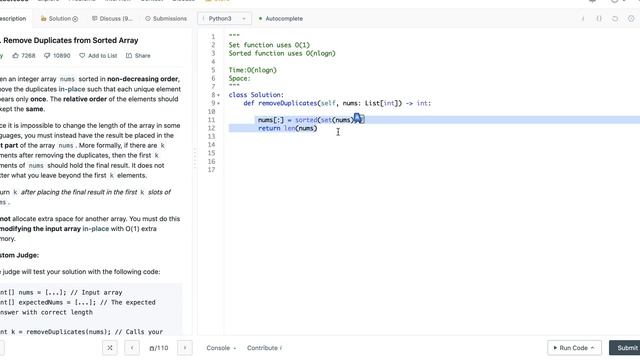Toggle the Autocomplete option

pyautogui.click(x=280, y=19)
